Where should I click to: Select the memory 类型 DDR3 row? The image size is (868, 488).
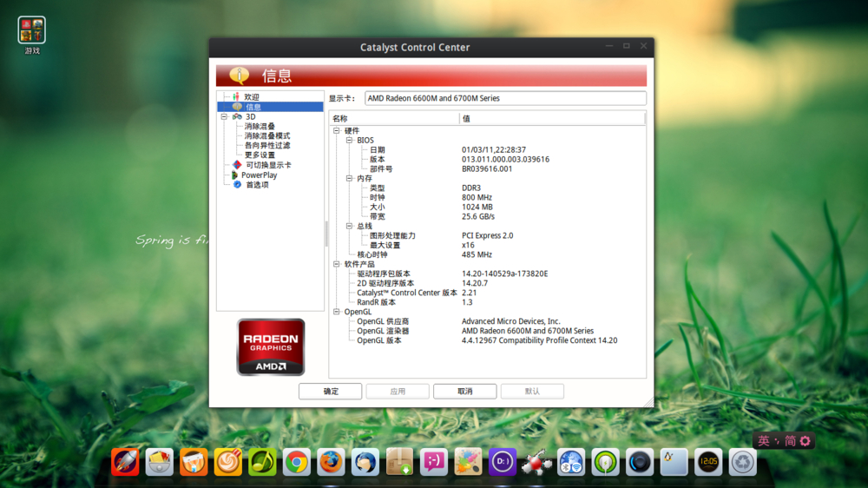tap(487, 188)
